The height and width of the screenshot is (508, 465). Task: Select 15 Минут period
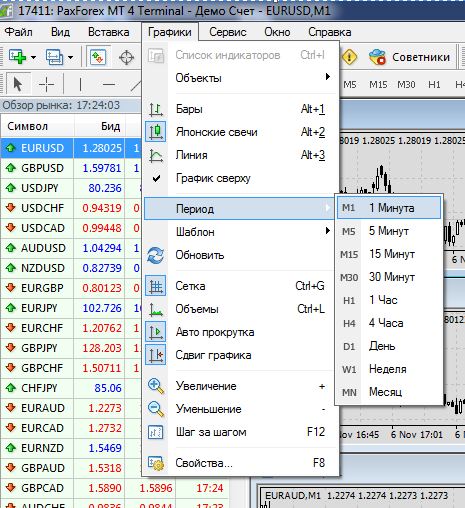(x=389, y=254)
